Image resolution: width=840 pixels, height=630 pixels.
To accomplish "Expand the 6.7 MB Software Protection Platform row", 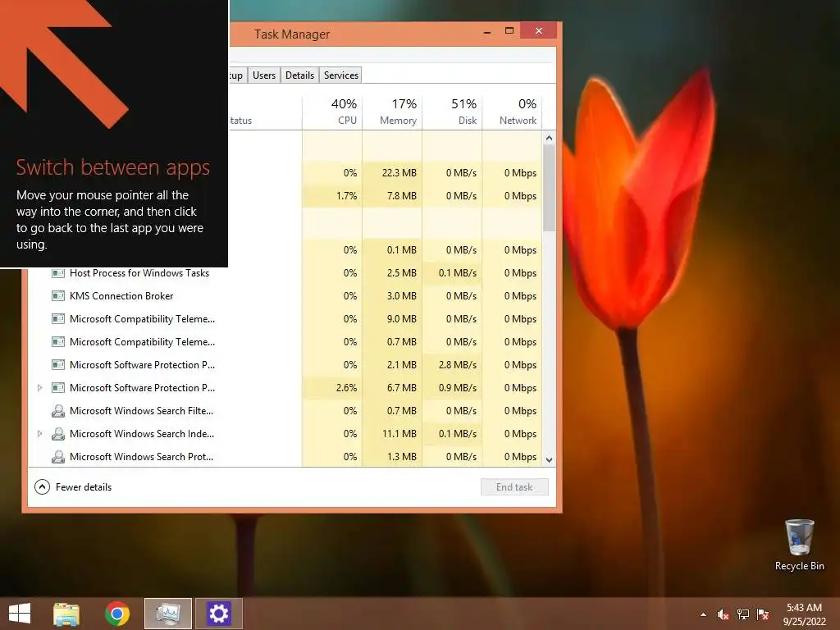I will pos(39,388).
